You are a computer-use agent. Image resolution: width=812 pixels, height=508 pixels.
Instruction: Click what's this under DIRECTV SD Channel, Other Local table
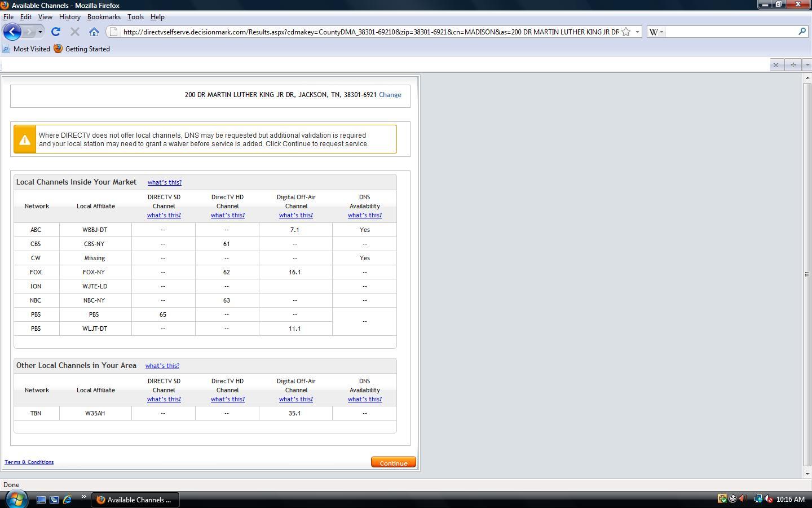tap(164, 399)
